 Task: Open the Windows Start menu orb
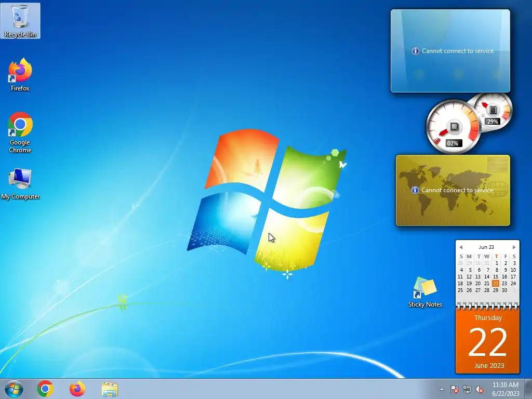[14, 389]
